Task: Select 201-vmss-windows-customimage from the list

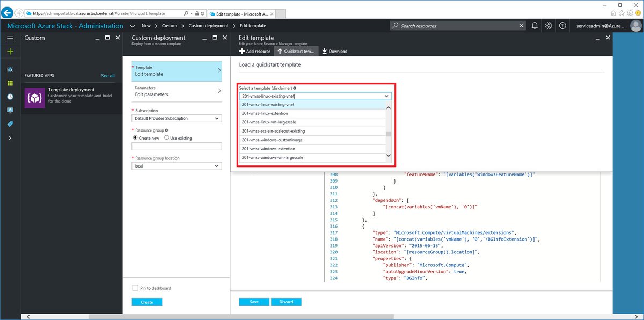Action: coord(312,140)
